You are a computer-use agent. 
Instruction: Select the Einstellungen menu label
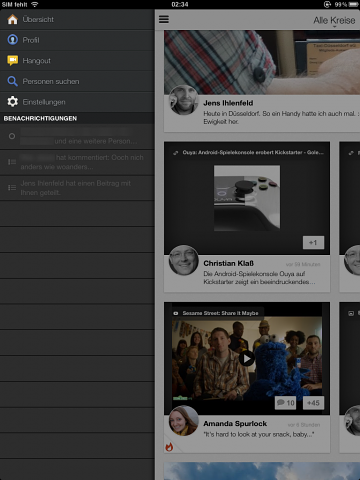click(44, 102)
